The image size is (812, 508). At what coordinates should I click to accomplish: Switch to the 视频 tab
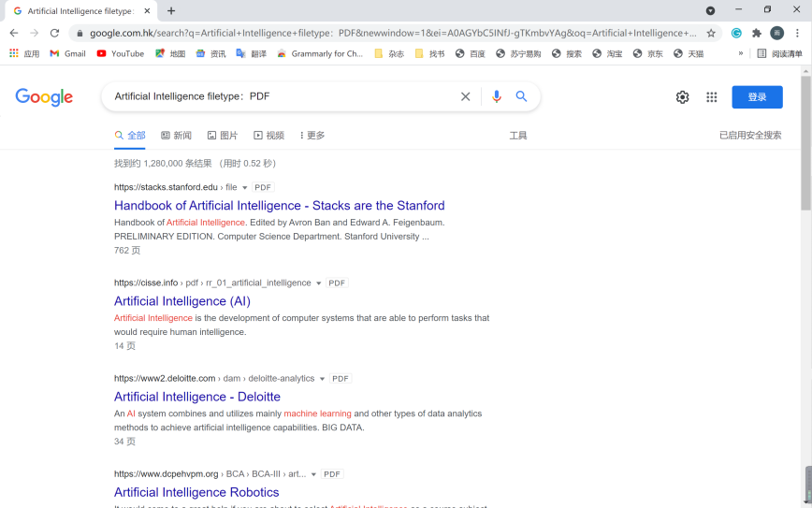268,135
